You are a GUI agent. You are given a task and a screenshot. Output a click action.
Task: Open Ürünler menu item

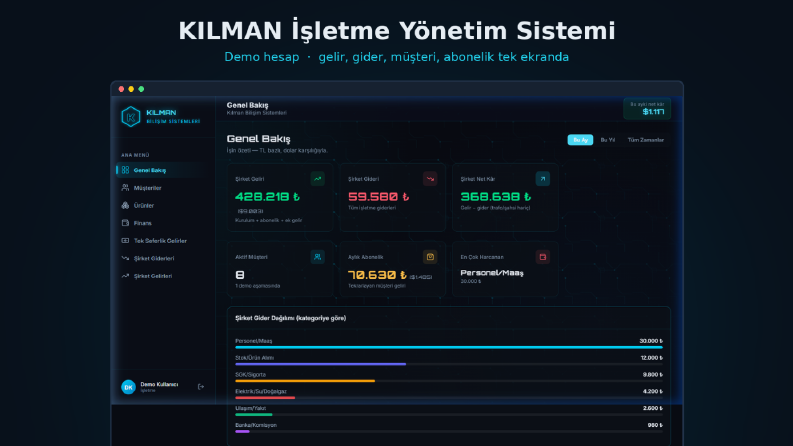click(163, 205)
